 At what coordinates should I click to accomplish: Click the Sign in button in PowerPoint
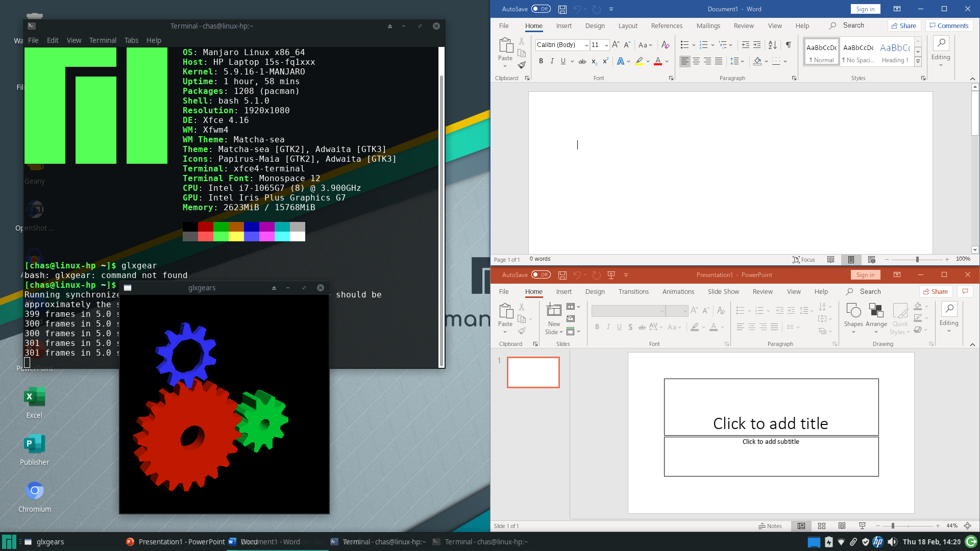click(865, 274)
